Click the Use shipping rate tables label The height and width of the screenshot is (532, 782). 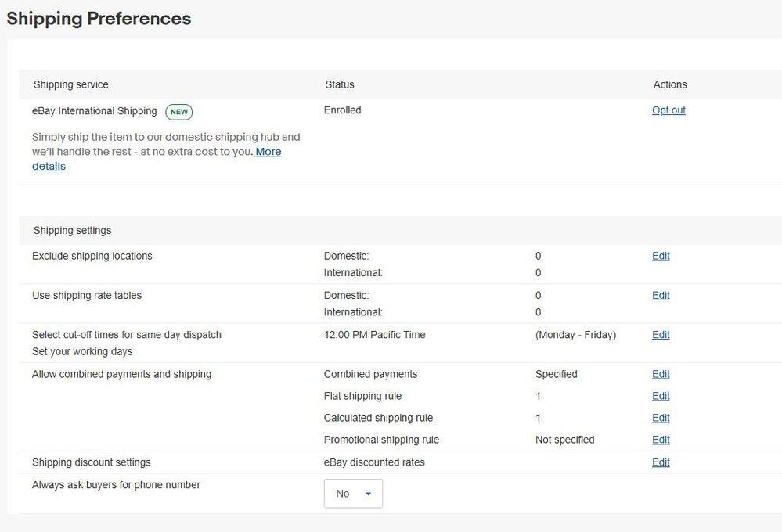[87, 295]
